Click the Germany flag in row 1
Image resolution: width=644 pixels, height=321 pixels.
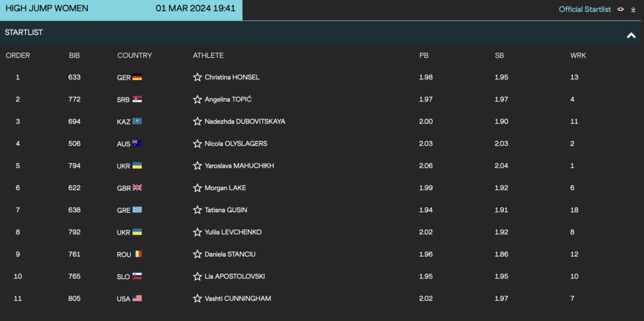point(137,77)
